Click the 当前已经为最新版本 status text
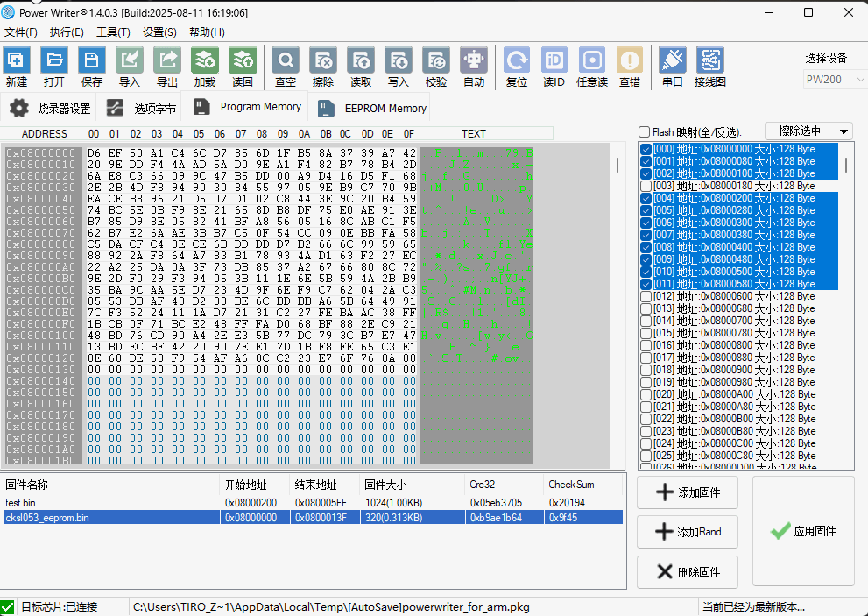 753,607
